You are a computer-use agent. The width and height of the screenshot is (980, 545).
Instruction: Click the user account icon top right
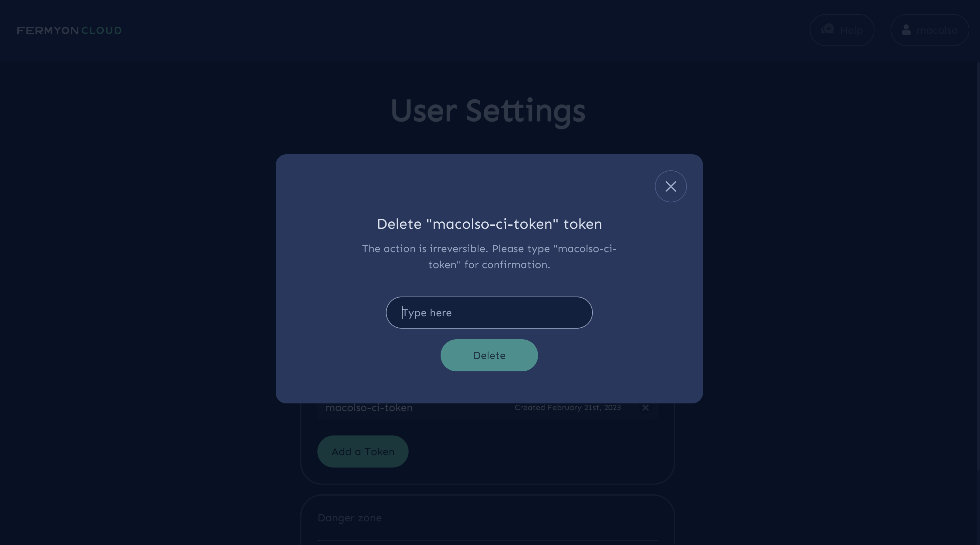click(x=906, y=29)
